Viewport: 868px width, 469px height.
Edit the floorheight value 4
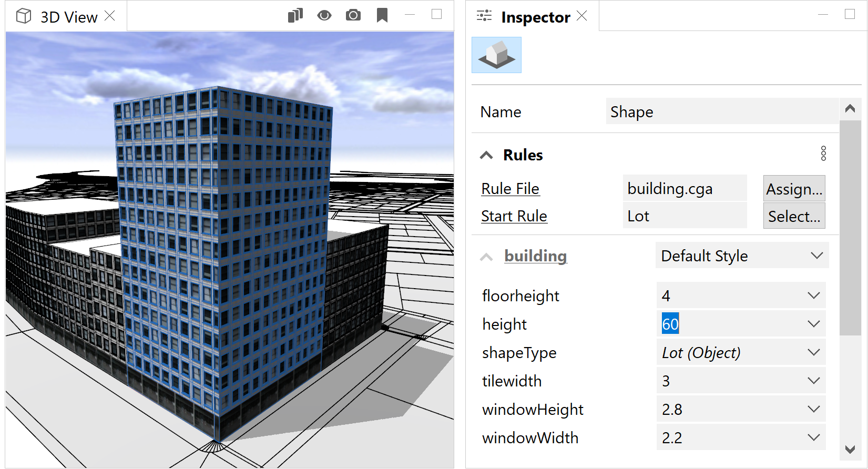click(x=731, y=295)
